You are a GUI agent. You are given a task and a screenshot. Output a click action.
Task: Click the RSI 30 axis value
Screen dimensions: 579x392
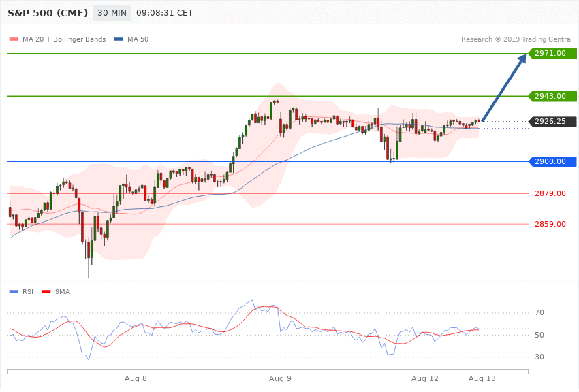(539, 357)
